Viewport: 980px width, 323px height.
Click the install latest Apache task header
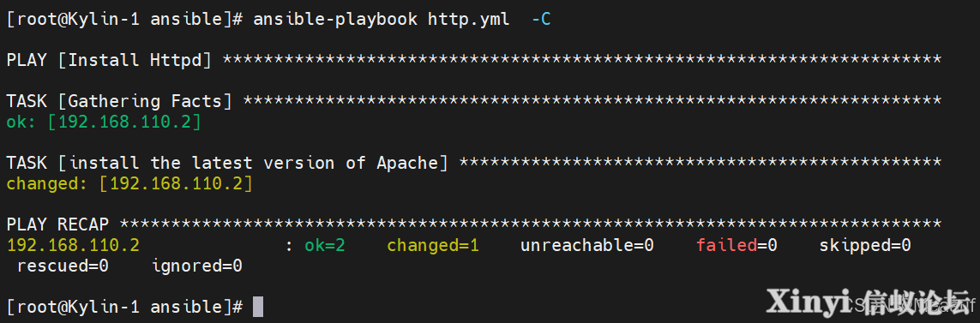click(x=227, y=163)
